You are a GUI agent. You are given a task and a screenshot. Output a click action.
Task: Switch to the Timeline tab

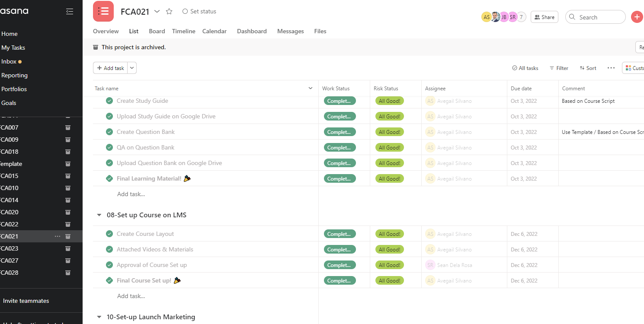[184, 31]
